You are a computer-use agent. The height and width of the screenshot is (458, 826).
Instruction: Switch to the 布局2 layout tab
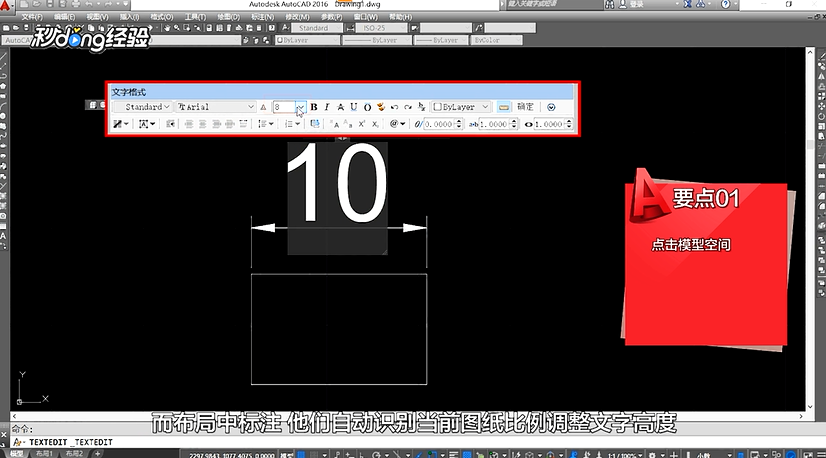pos(74,453)
